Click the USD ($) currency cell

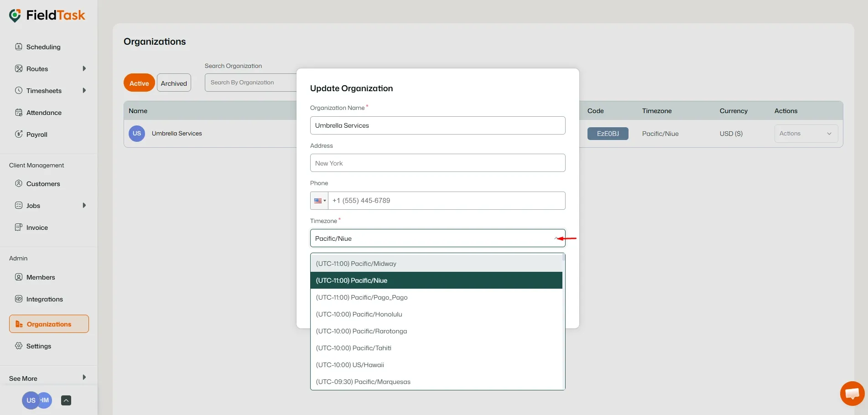[731, 134]
